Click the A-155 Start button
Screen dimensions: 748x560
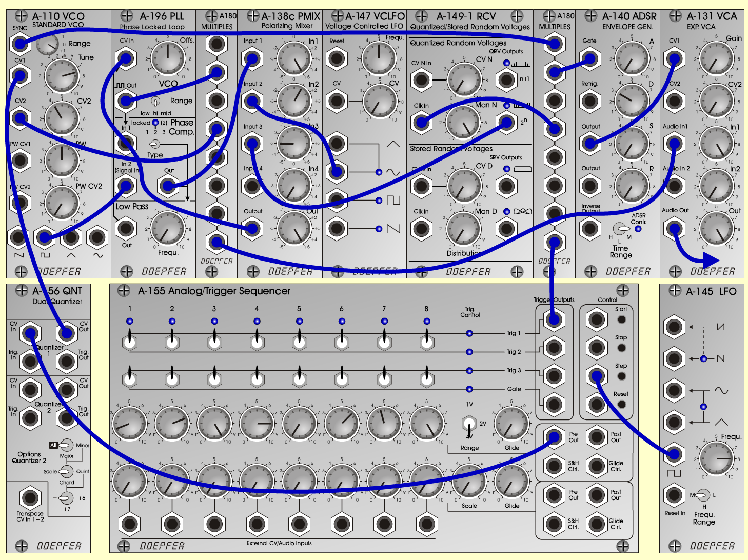(621, 319)
